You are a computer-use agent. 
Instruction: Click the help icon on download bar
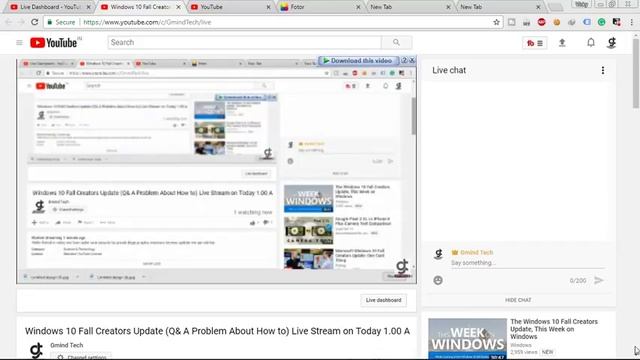404,60
